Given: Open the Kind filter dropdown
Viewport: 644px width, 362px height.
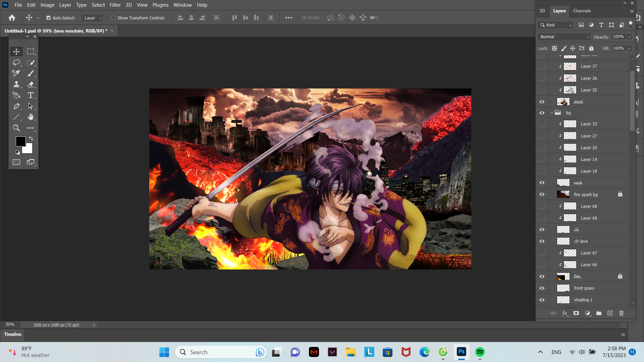Looking at the screenshot, I should click(x=556, y=25).
